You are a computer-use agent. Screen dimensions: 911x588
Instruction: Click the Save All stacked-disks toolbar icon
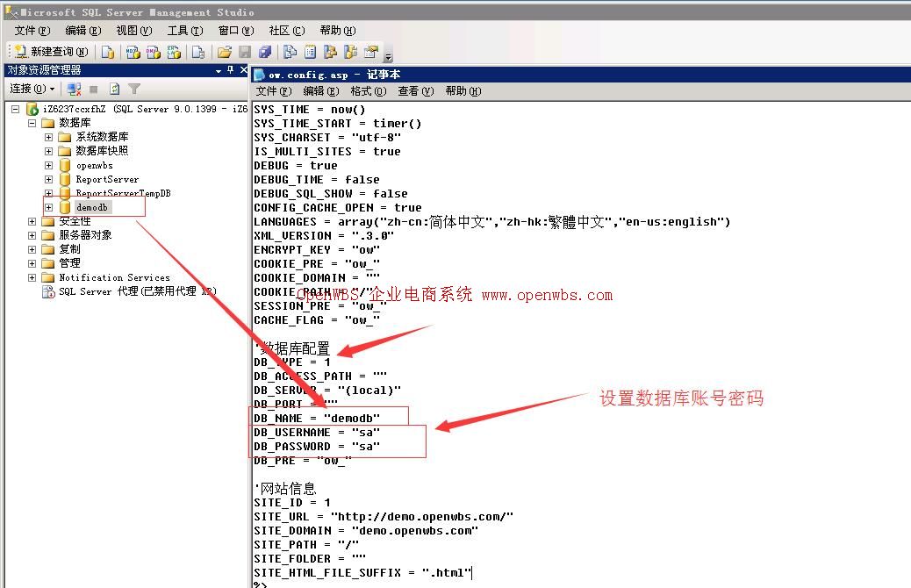[265, 52]
